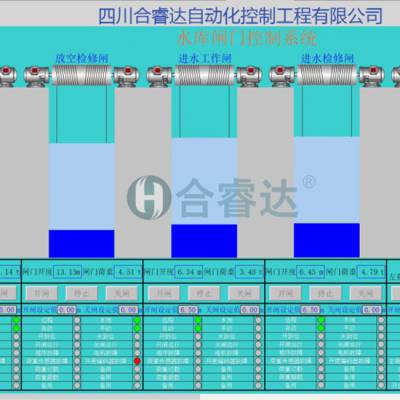
Task: Select the 进水工作闸 winch drum
Action: (x=204, y=75)
